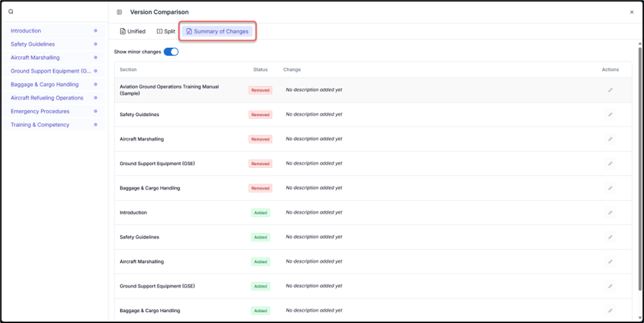Open Introduction in the sidebar
This screenshot has height=323, width=644.
pyautogui.click(x=26, y=31)
